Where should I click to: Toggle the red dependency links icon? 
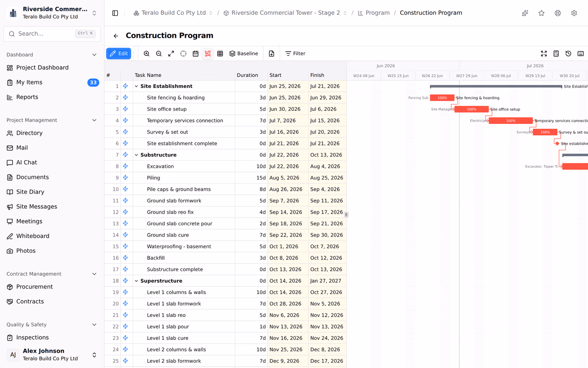(208, 53)
